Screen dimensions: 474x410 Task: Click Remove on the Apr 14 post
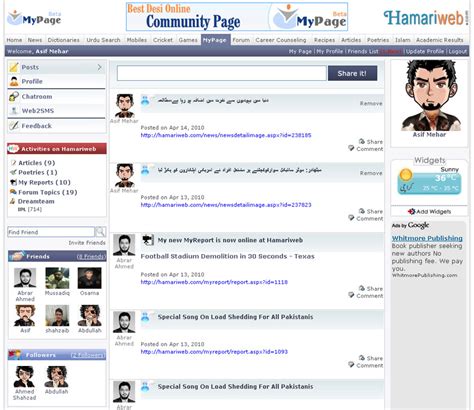(x=371, y=103)
